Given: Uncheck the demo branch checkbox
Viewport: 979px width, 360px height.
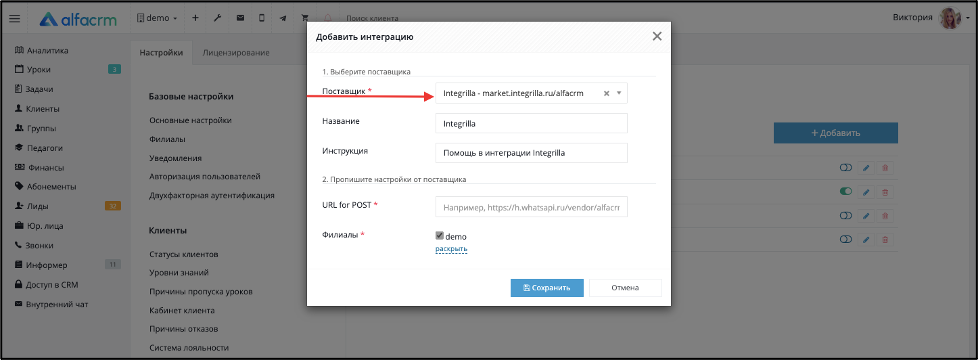Looking at the screenshot, I should tap(440, 236).
